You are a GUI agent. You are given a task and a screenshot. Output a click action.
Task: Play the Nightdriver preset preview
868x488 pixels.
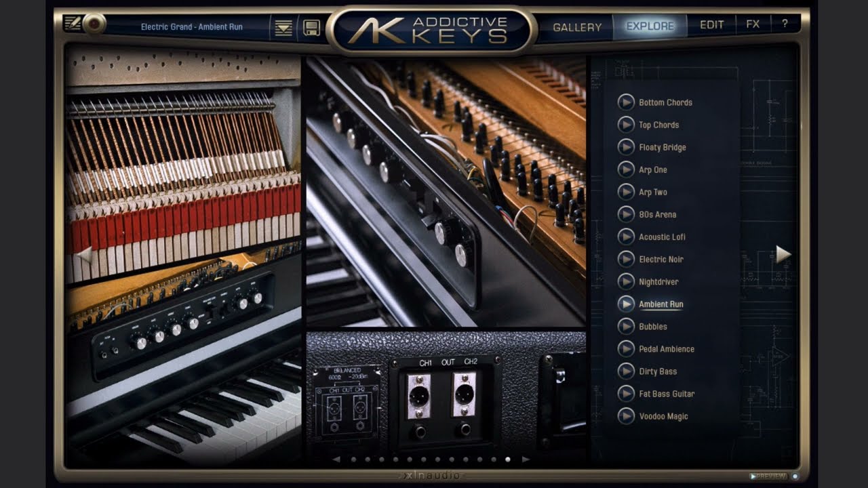point(626,281)
